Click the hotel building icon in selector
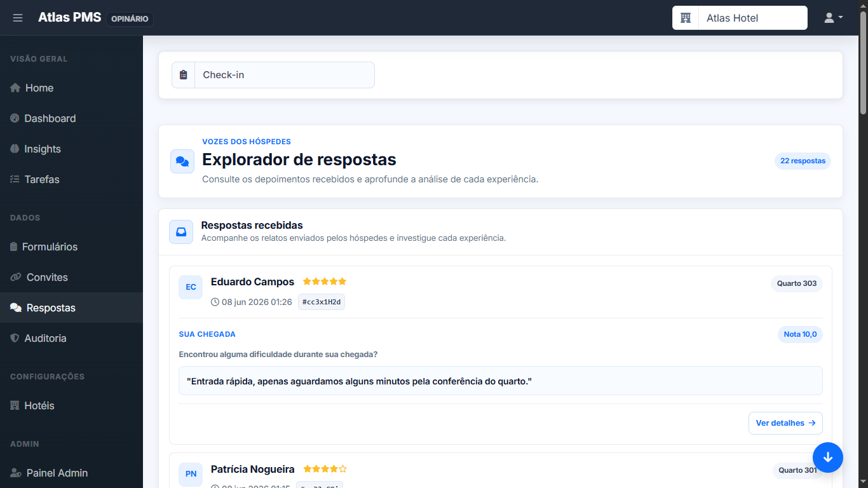Viewport: 868px width, 488px height. pos(686,18)
